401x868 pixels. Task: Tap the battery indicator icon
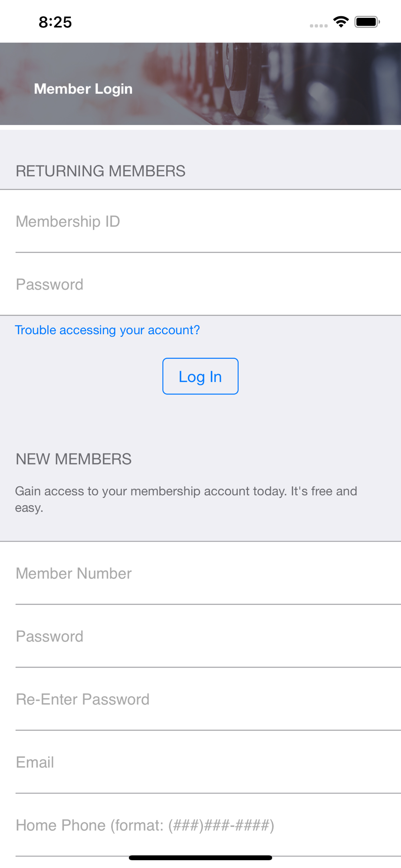(367, 22)
